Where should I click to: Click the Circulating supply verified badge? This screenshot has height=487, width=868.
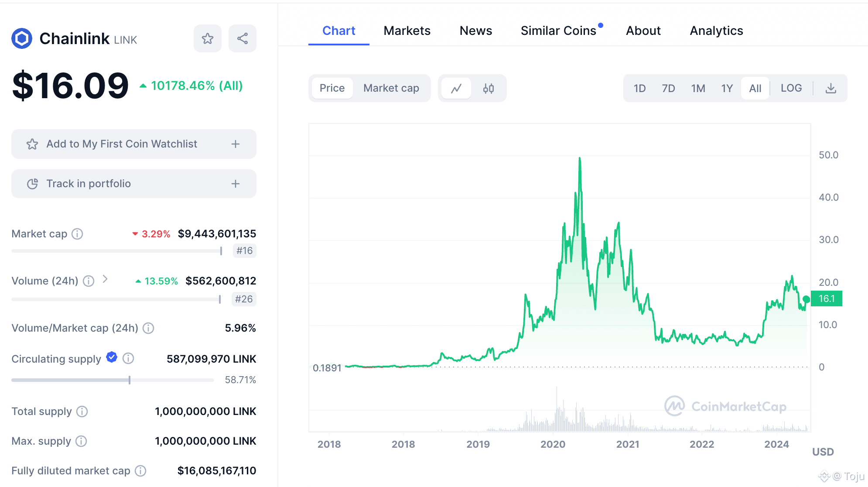(112, 357)
